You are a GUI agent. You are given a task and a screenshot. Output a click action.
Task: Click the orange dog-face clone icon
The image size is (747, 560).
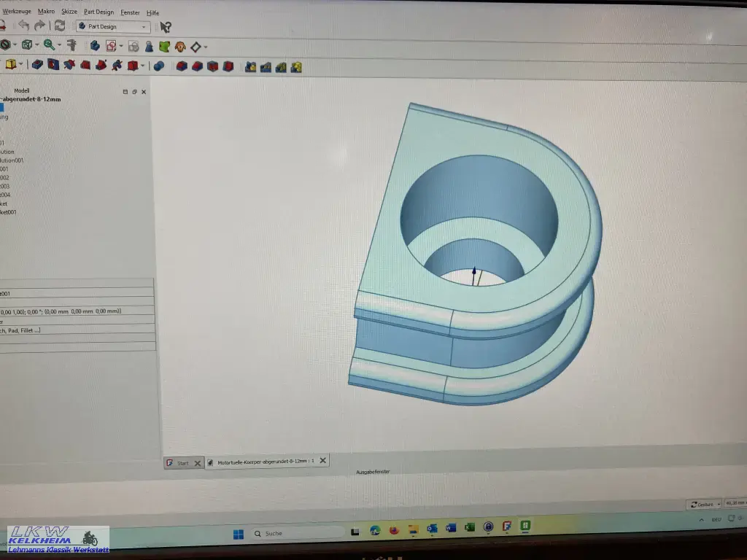[180, 47]
